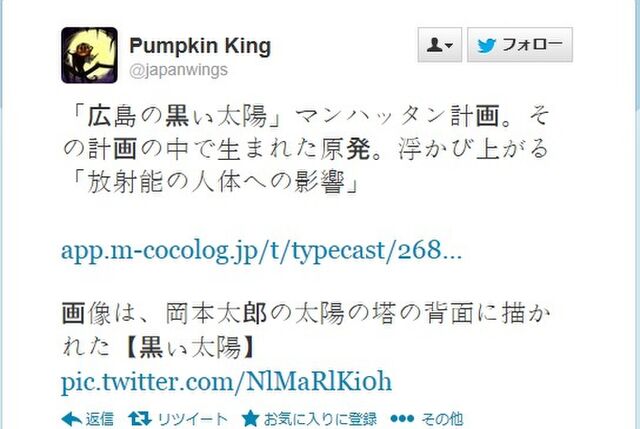Click the three dots more icon
Image resolution: width=640 pixels, height=429 pixels.
(x=402, y=419)
